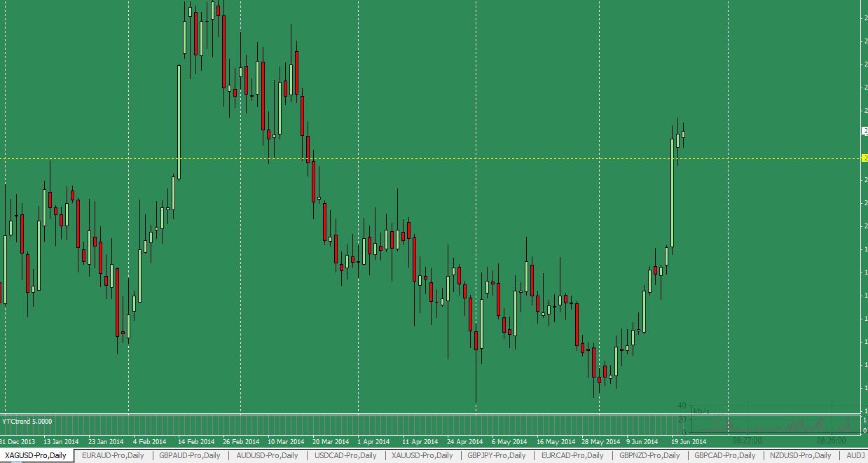
Task: Click the 4 Feb 2014 date label
Action: tap(150, 442)
